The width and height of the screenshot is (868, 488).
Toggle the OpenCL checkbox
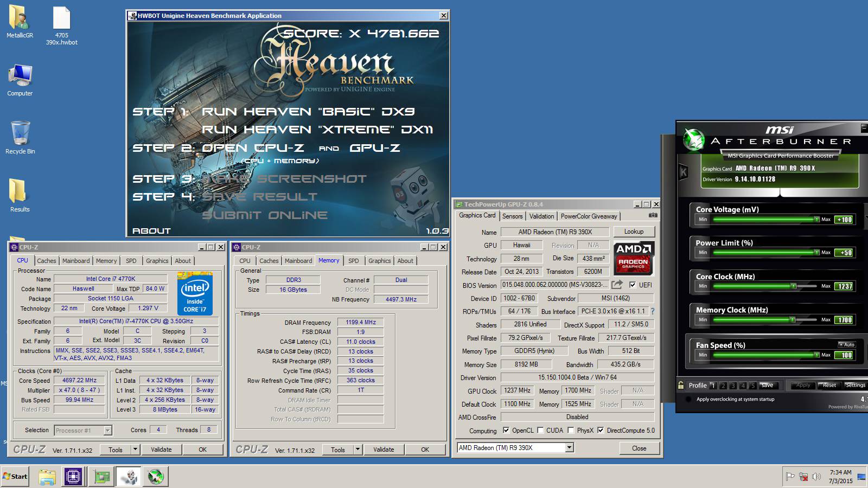tap(506, 431)
